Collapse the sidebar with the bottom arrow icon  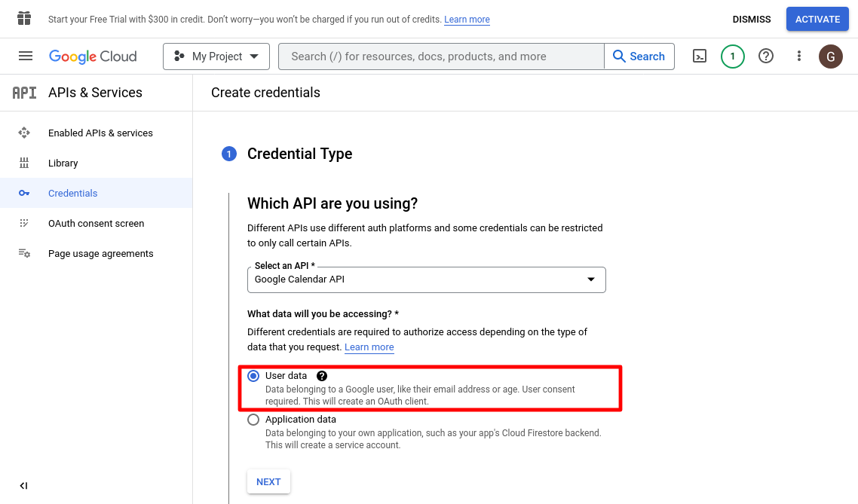pos(23,486)
